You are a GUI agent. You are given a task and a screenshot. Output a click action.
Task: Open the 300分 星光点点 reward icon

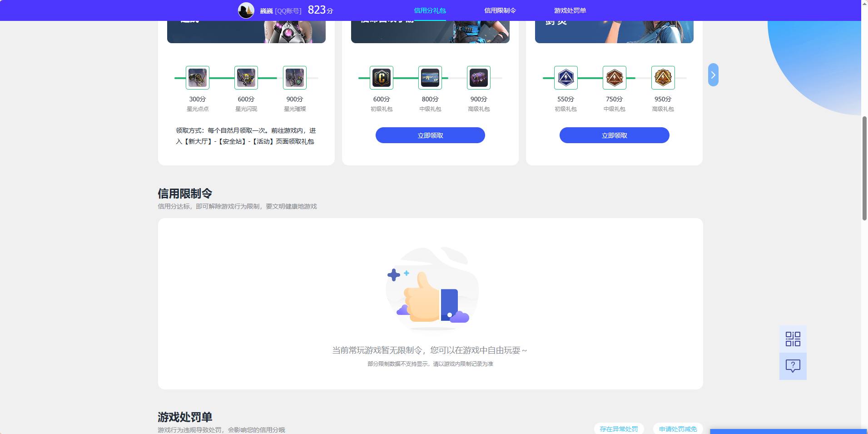tap(198, 78)
